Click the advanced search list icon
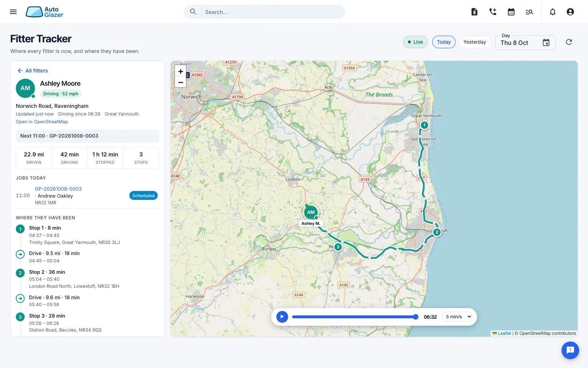This screenshot has height=368, width=588. click(529, 12)
